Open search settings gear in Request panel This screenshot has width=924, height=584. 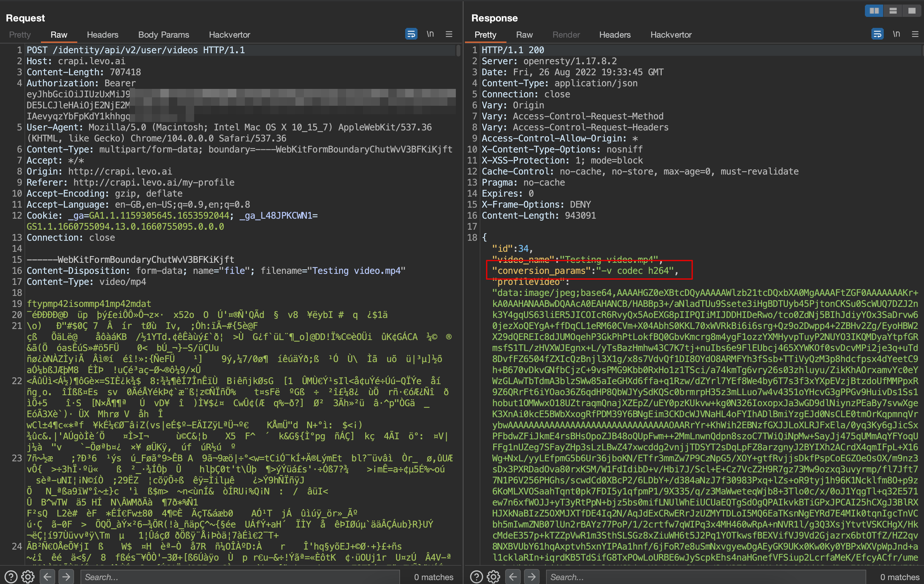28,576
